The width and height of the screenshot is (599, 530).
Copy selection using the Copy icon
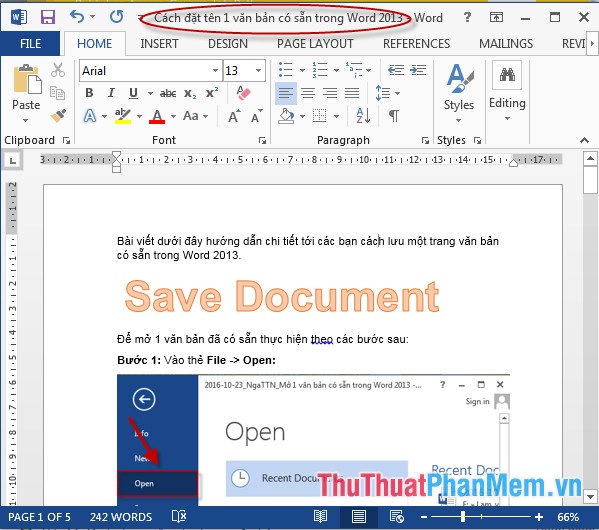(58, 92)
